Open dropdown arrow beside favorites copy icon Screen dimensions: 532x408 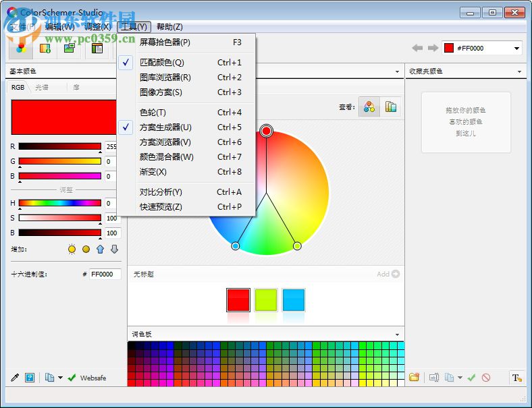460,377
